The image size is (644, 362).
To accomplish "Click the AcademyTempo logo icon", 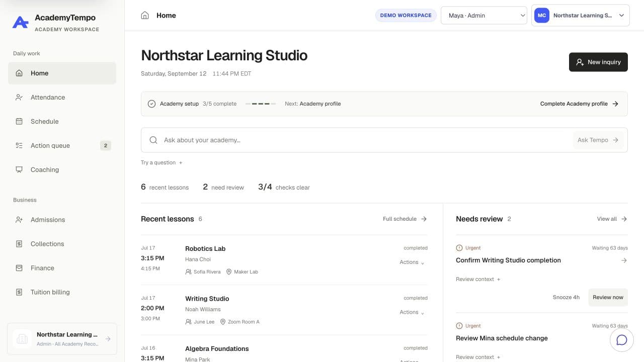I will tap(20, 22).
